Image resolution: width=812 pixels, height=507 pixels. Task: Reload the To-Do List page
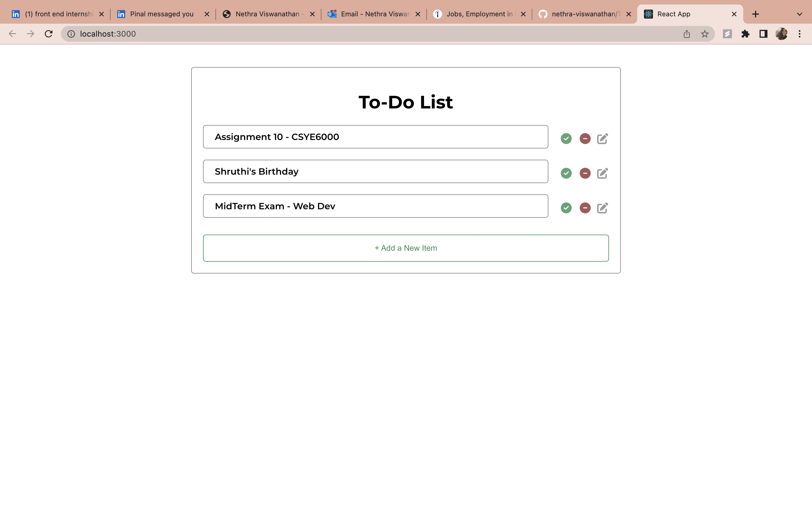(48, 34)
